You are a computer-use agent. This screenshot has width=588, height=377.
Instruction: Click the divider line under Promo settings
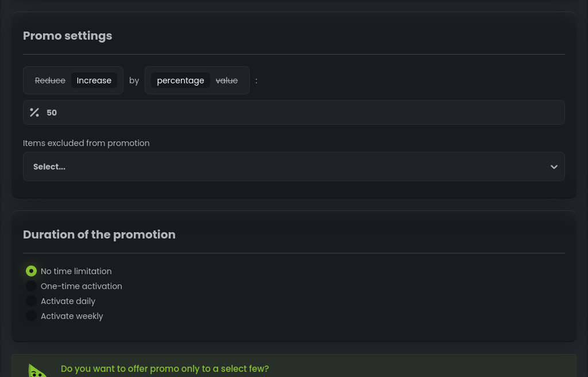point(294,55)
